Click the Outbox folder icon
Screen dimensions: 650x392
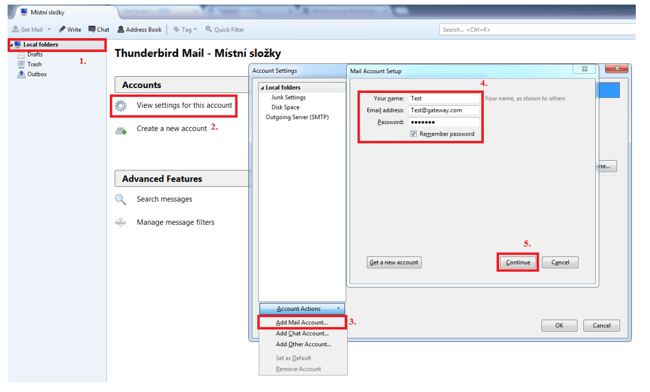pos(21,74)
